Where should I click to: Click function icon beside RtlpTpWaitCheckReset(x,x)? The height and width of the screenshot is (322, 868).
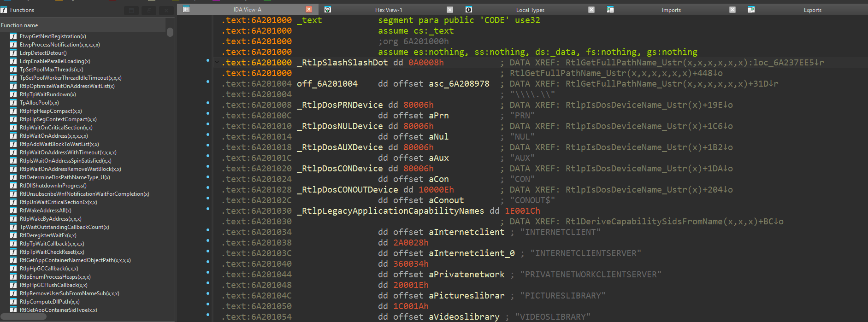[x=13, y=252]
